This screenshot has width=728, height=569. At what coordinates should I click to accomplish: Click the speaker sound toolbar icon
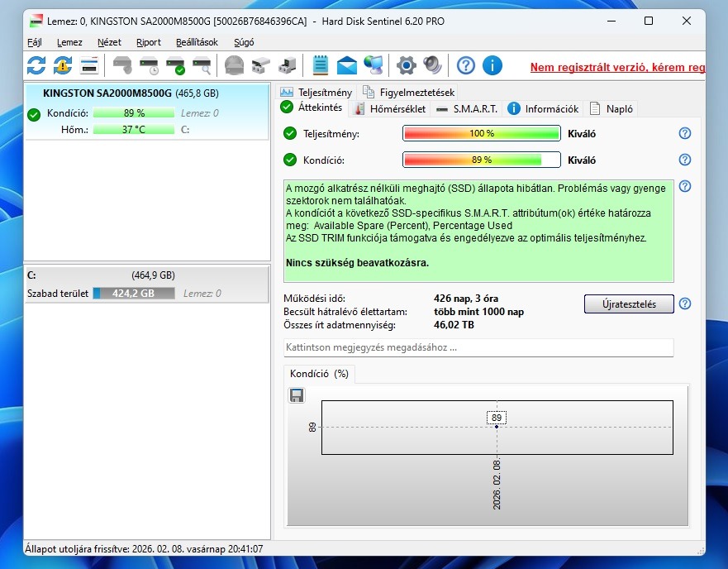[x=432, y=65]
